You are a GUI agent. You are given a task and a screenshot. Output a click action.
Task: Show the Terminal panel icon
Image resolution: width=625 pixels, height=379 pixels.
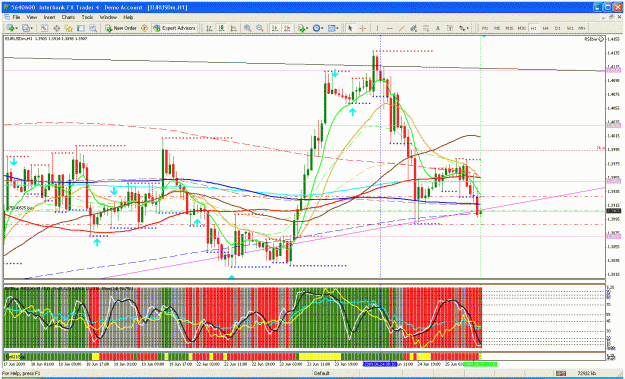pos(81,28)
